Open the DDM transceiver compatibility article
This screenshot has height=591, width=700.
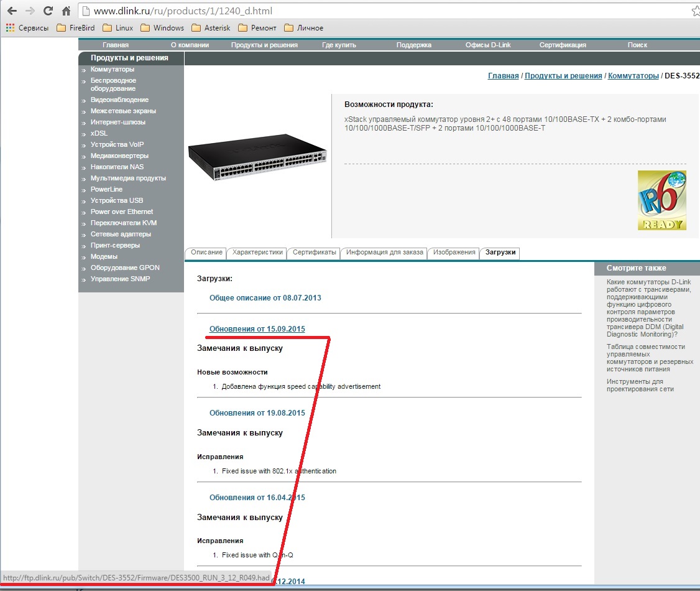[x=648, y=308]
